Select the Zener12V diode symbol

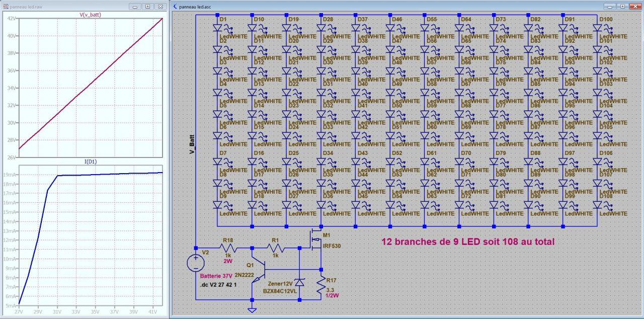point(299,284)
